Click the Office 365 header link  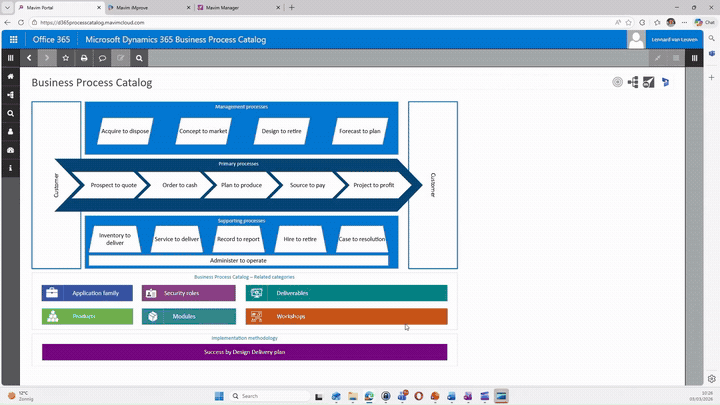[x=51, y=39]
